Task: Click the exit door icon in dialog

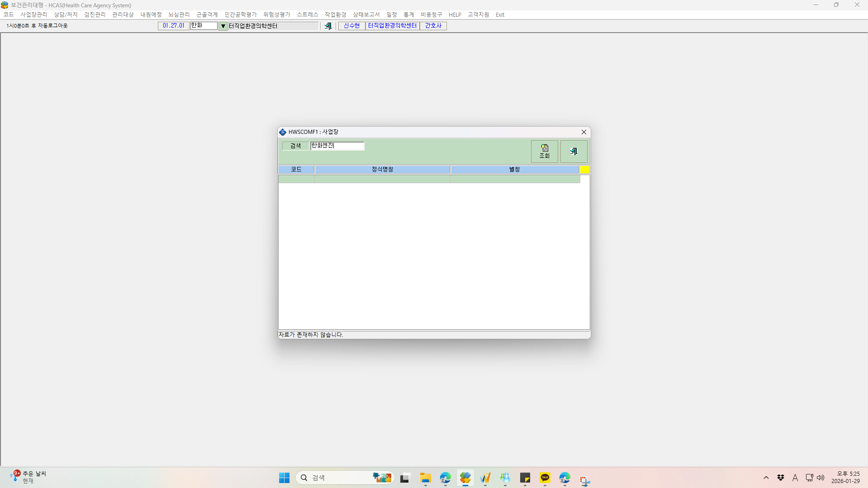Action: coord(574,152)
